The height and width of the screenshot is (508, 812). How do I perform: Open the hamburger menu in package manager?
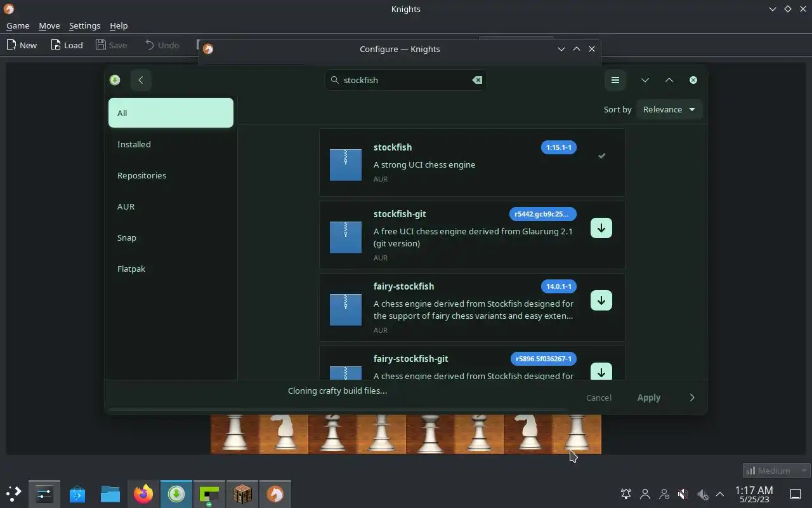(x=615, y=80)
